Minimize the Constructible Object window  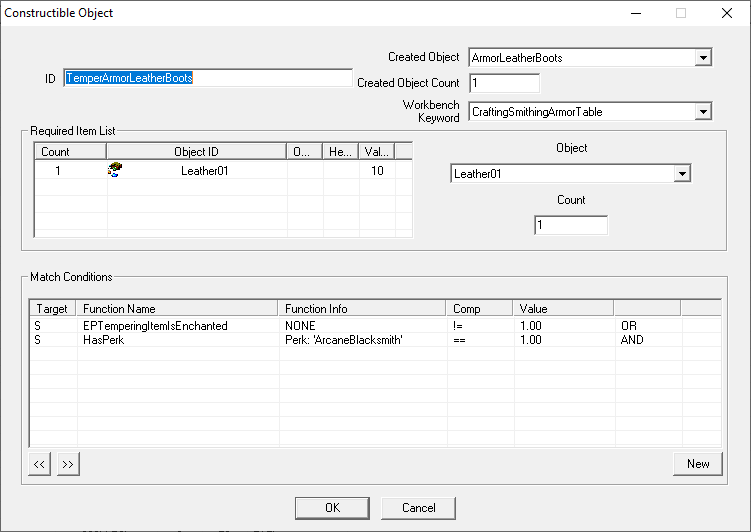tap(635, 13)
